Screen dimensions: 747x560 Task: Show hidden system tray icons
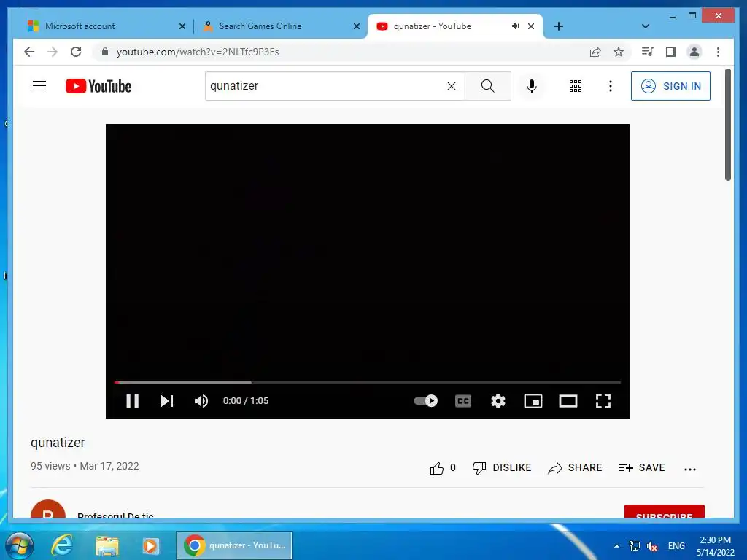(616, 546)
